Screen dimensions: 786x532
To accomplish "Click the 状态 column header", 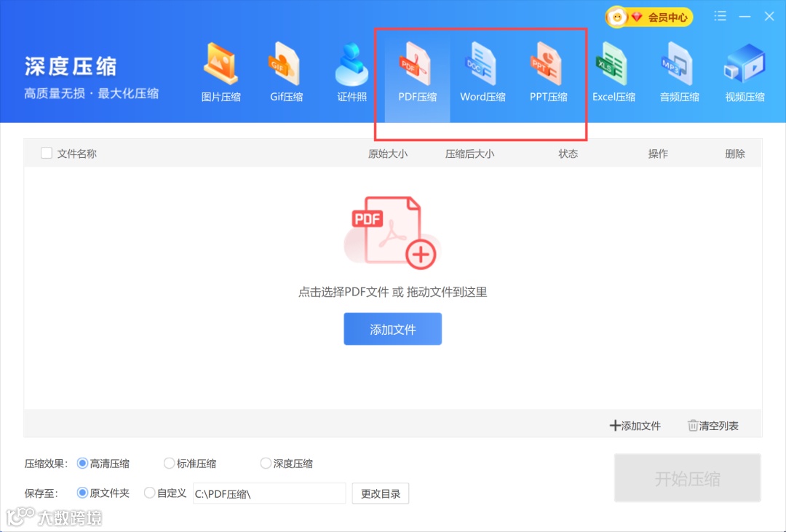I will click(x=568, y=154).
